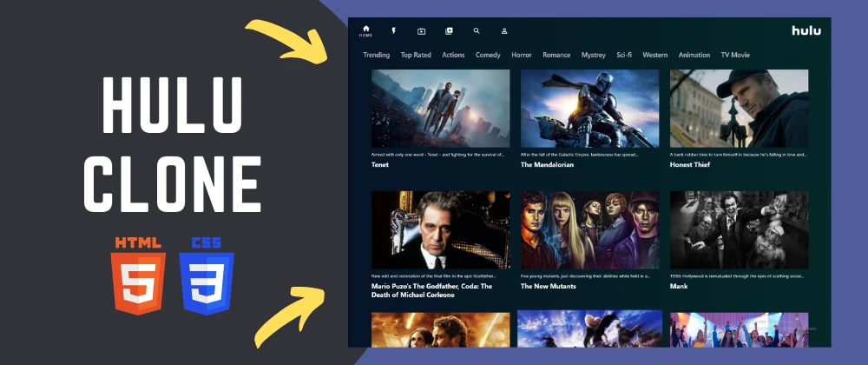Click description 'New edit and restoration of the final film'
This screenshot has width=868, height=365.
pos(434,275)
